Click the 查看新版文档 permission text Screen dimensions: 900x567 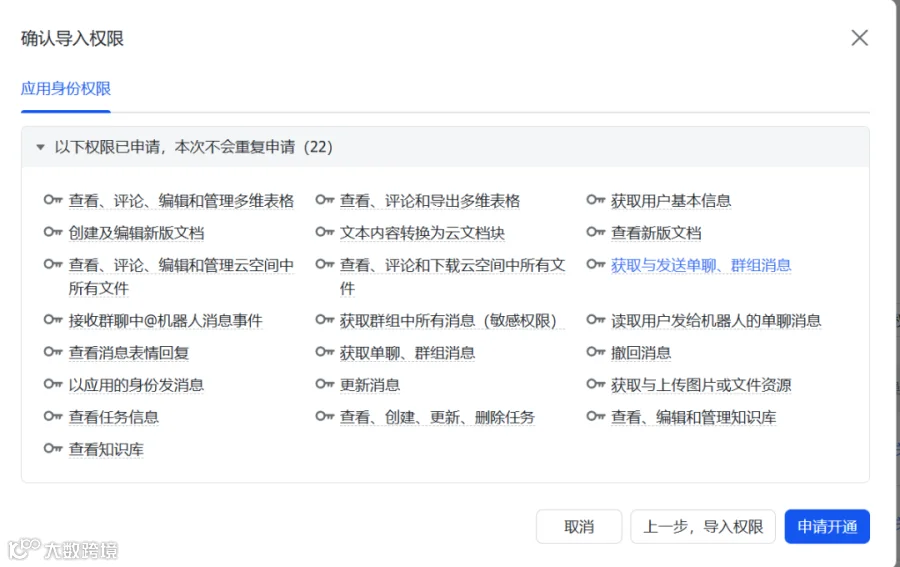pyautogui.click(x=656, y=233)
